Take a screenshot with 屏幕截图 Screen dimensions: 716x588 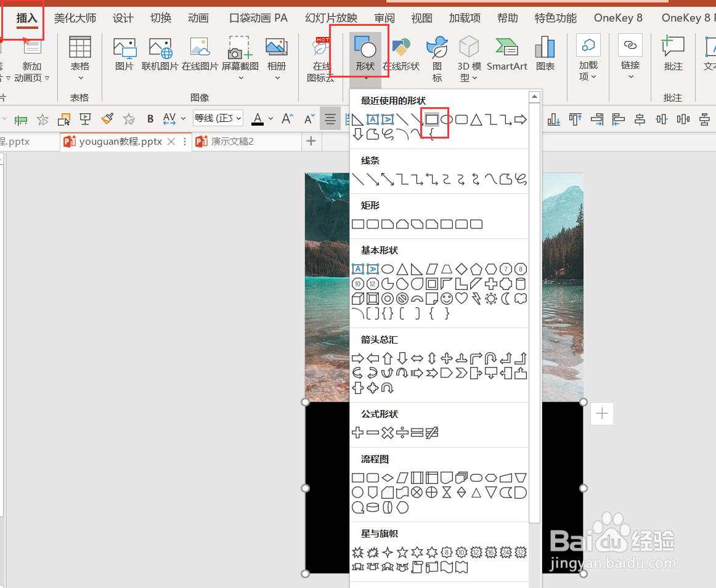click(240, 54)
